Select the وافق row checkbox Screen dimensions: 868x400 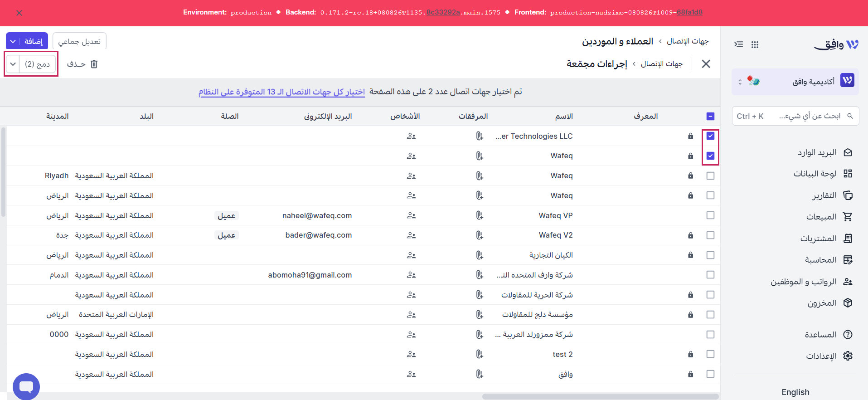[710, 374]
